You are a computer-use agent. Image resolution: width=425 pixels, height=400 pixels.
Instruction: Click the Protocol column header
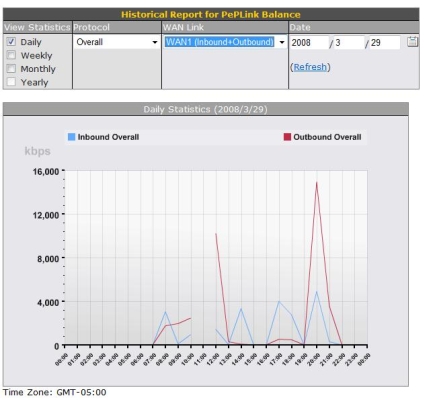pyautogui.click(x=91, y=27)
